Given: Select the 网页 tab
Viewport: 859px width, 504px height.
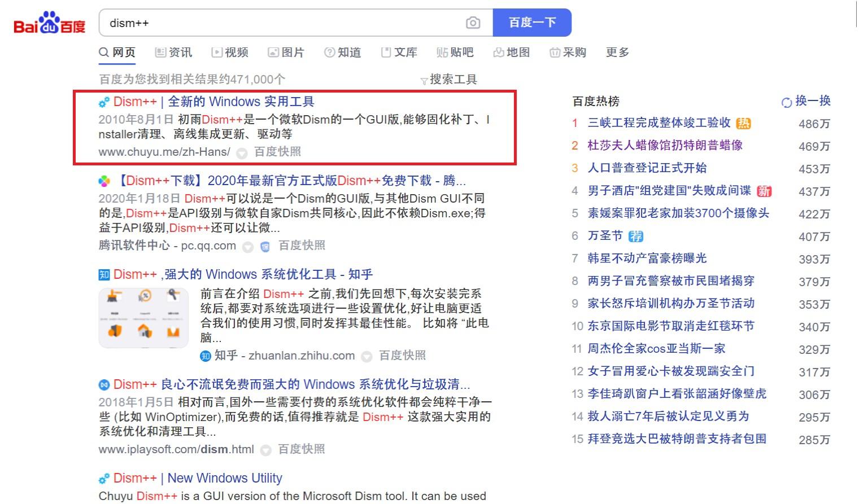Looking at the screenshot, I should coord(117,52).
